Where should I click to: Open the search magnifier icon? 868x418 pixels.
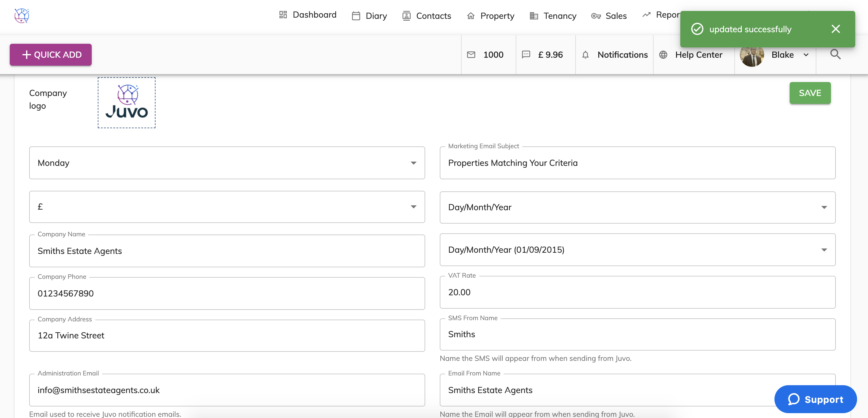835,54
